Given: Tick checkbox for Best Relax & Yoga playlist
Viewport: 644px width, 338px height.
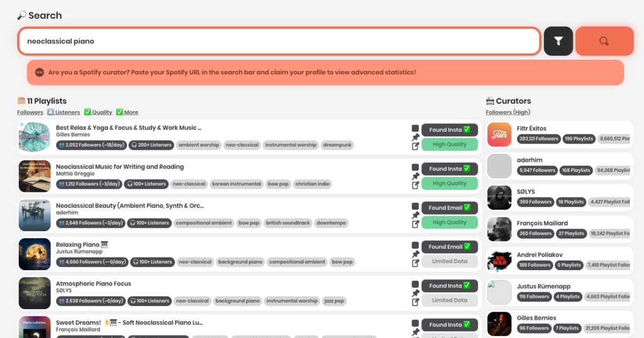Looking at the screenshot, I should point(415,128).
